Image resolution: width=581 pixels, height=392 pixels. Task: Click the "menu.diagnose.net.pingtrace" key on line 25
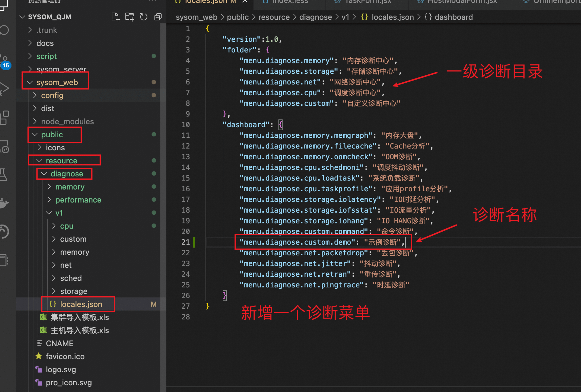[302, 285]
